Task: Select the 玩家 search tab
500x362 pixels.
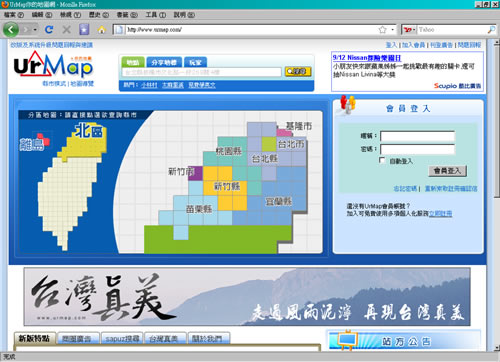Action: (x=195, y=62)
